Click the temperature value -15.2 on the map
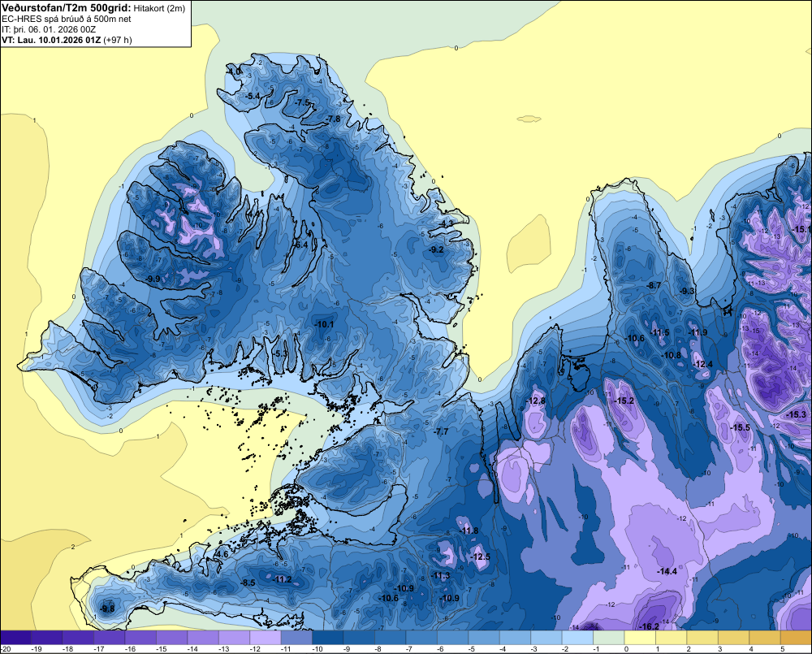812x654 pixels. click(624, 401)
